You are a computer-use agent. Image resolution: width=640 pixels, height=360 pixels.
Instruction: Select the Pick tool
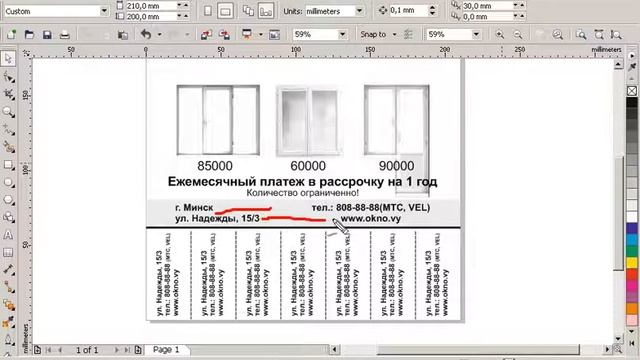point(8,58)
